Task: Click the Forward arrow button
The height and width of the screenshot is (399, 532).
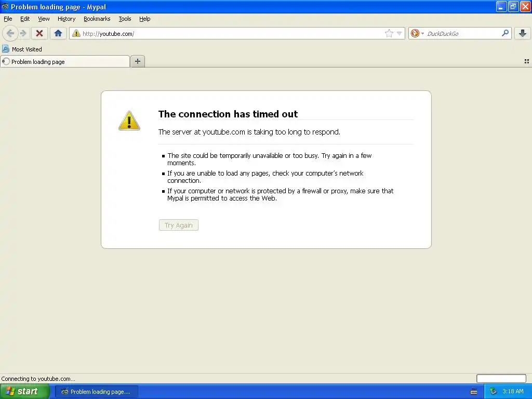Action: (x=23, y=33)
